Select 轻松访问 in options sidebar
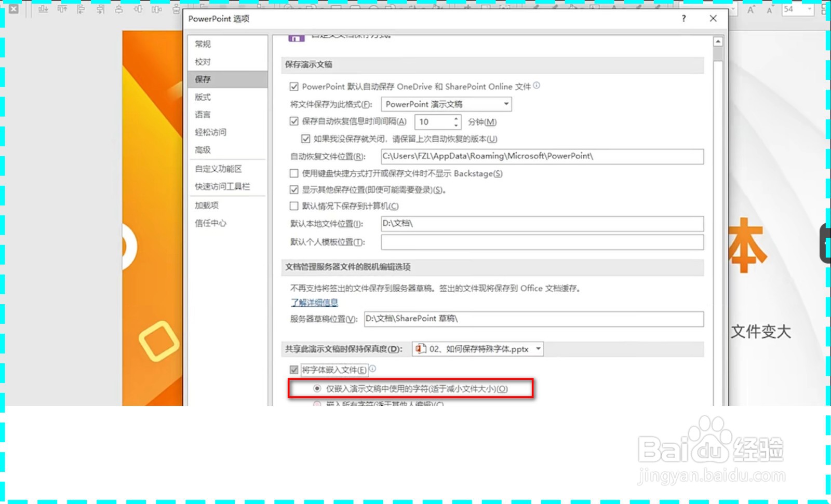831x504 pixels. [227, 132]
